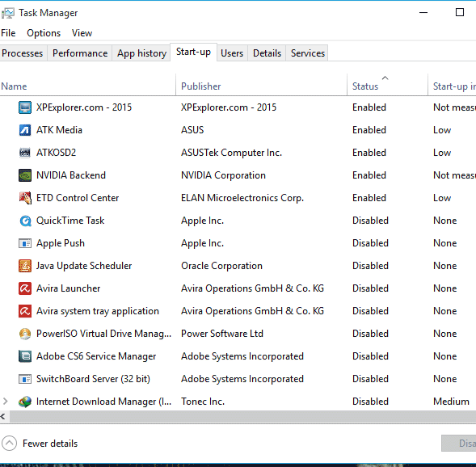Switch to the App history tab
Viewport: 476px width, 467px height.
coord(141,53)
